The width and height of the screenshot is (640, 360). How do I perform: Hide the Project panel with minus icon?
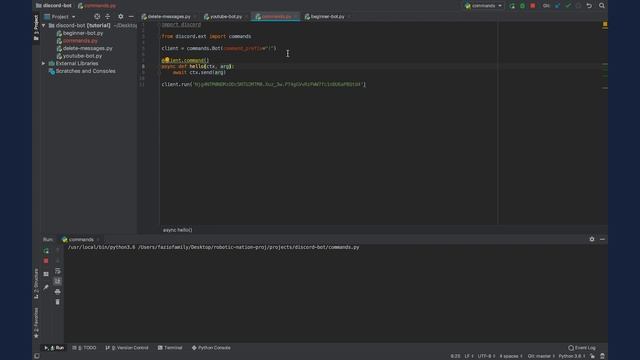tap(131, 17)
